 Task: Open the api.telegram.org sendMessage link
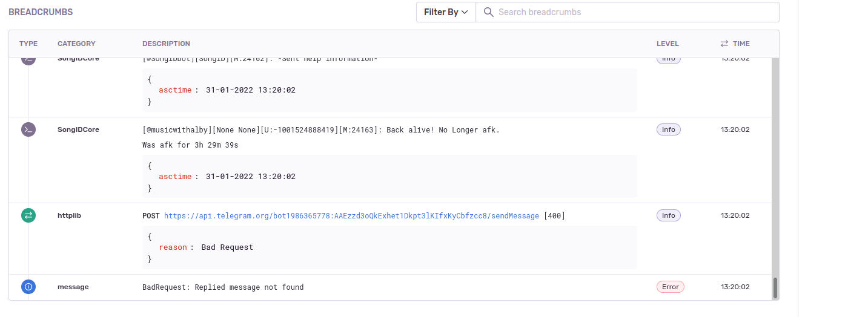[351, 215]
